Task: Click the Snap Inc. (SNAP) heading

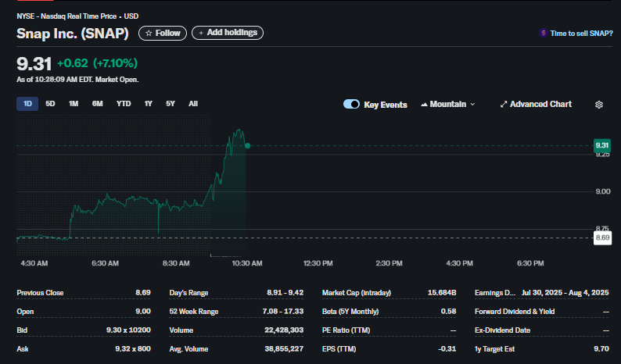Action: point(73,34)
